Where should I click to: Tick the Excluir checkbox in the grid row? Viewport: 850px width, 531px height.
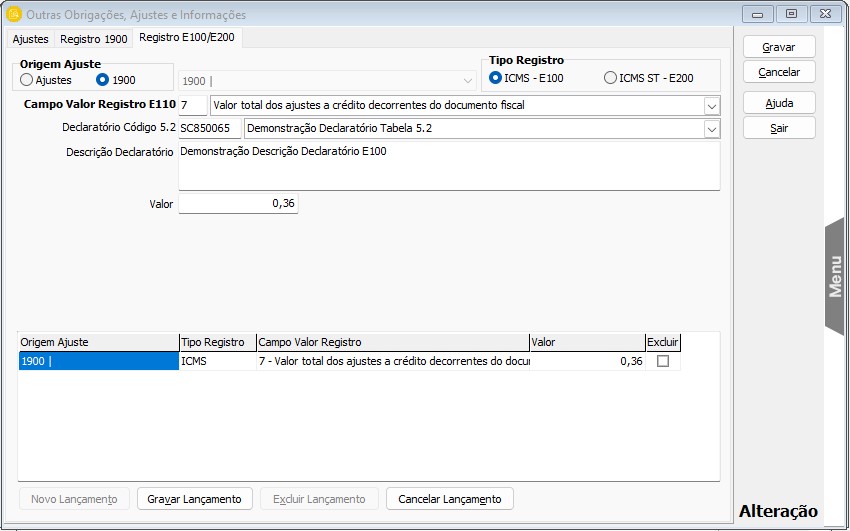[662, 362]
